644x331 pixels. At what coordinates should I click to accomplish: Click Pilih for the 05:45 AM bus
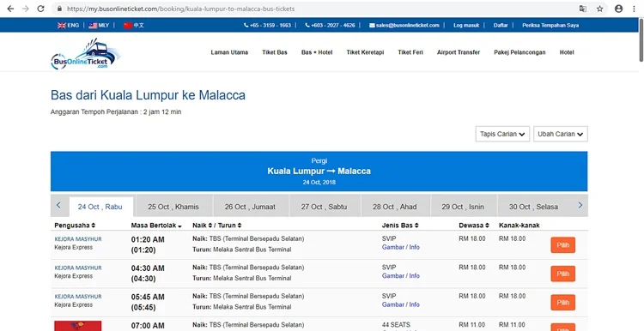click(562, 303)
